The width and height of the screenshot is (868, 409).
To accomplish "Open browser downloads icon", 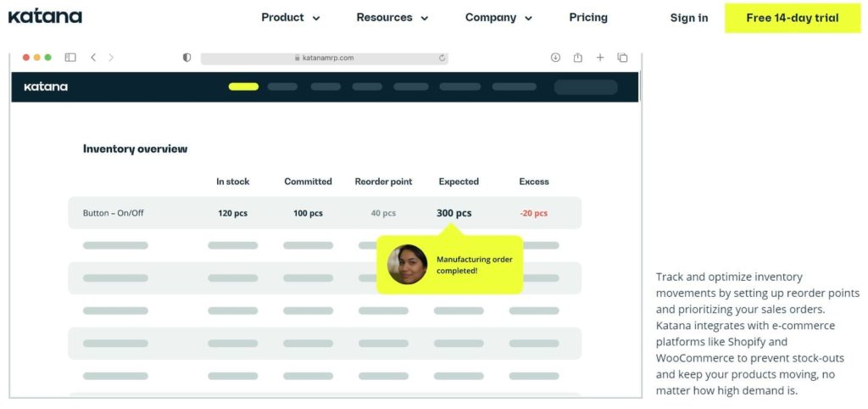I will [555, 57].
